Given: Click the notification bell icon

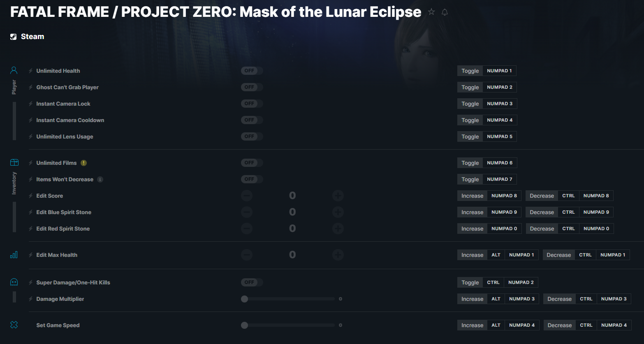Looking at the screenshot, I should coord(445,12).
